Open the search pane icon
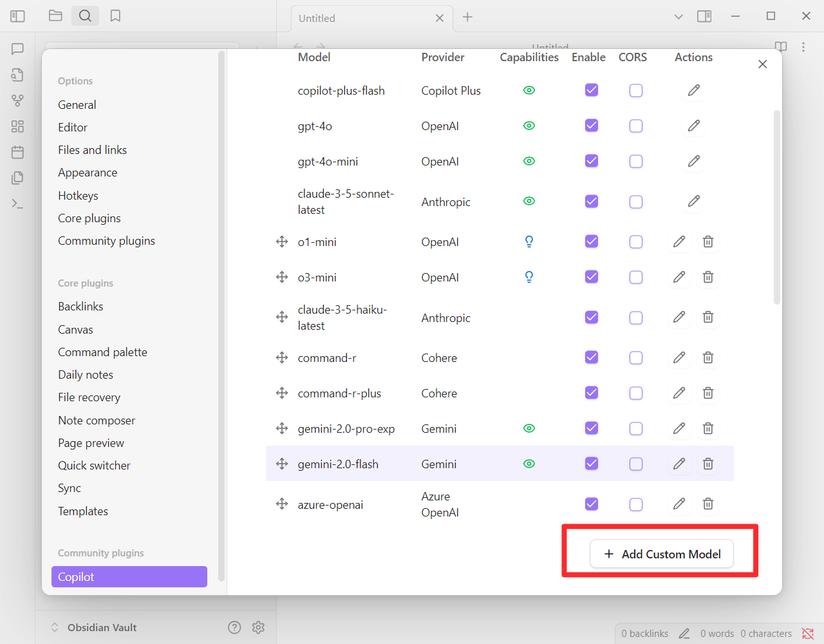Image resolution: width=824 pixels, height=644 pixels. [x=85, y=16]
